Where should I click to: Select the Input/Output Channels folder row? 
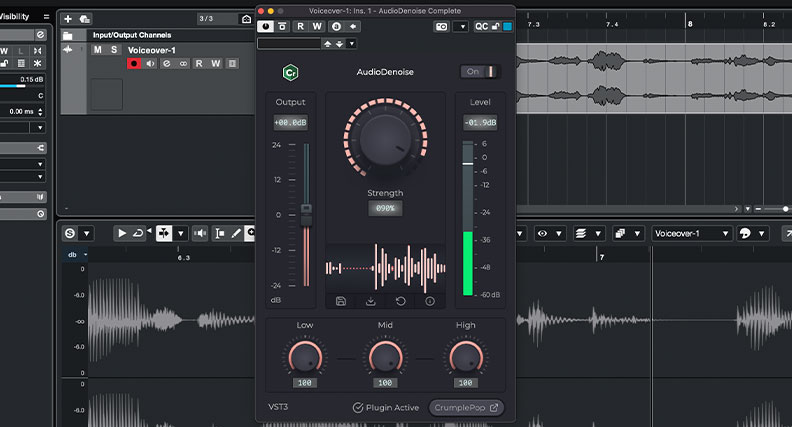(x=130, y=35)
